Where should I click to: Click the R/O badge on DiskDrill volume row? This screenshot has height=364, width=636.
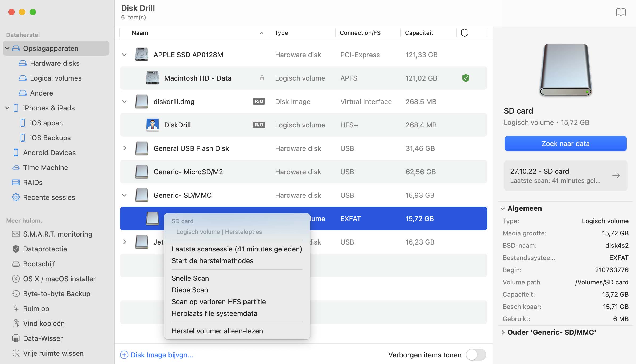[x=259, y=125]
